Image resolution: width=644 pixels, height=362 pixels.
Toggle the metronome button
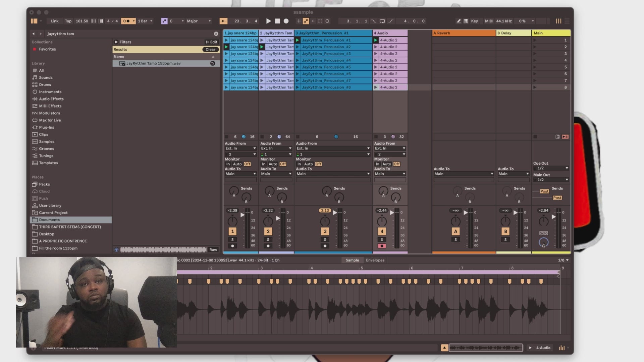point(126,21)
